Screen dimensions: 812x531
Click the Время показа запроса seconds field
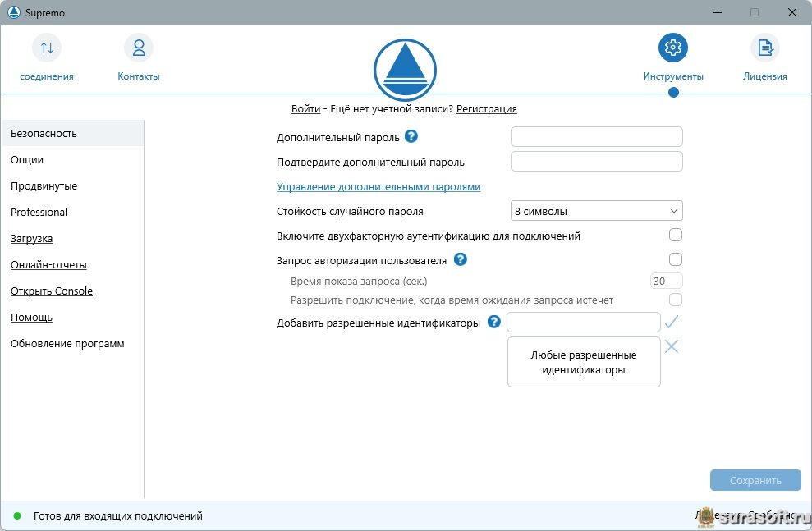[x=667, y=281]
